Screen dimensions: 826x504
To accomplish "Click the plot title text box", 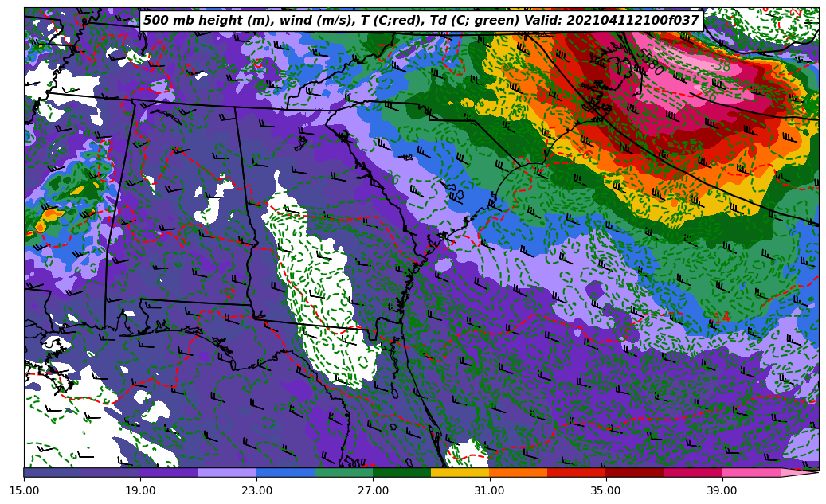I will pyautogui.click(x=421, y=21).
